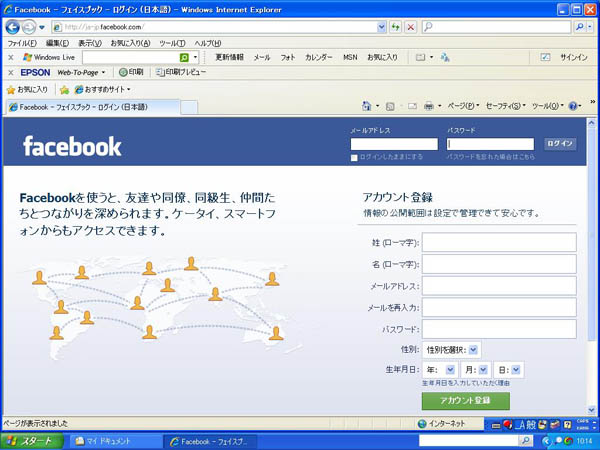Open the セーフティ(S) command menu
The image size is (600, 450).
point(505,106)
